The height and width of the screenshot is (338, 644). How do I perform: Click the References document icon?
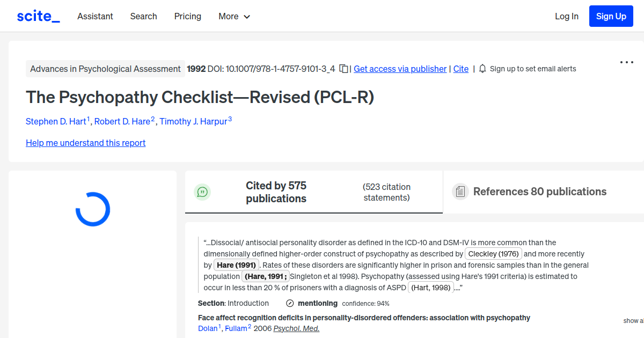point(460,191)
